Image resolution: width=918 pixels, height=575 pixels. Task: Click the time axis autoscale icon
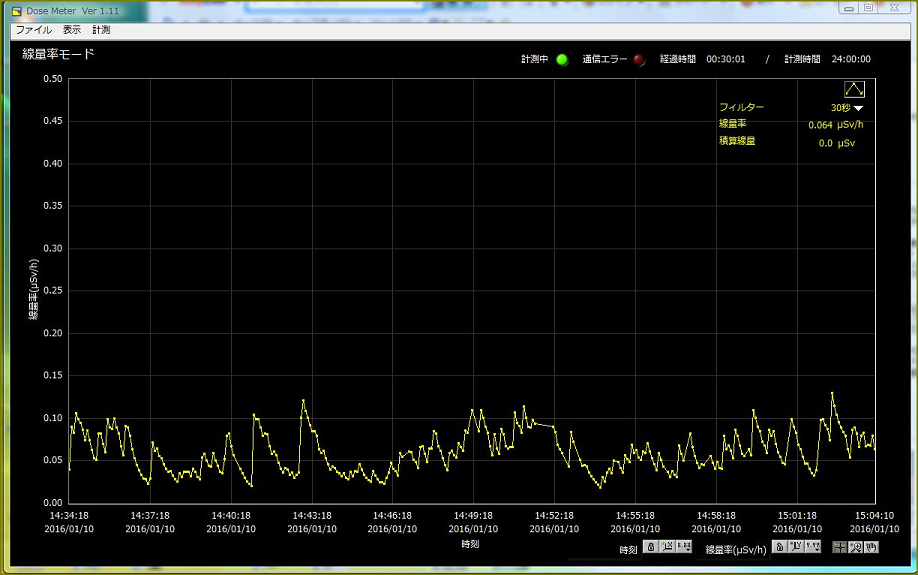point(667,547)
